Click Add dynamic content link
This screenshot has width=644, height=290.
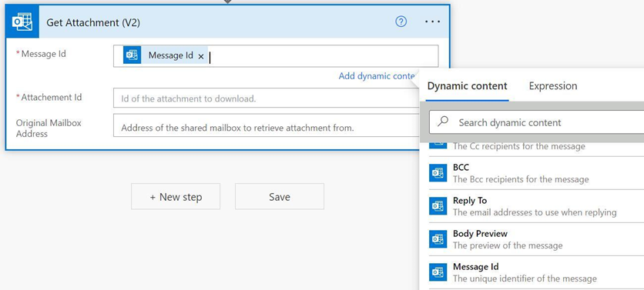tap(377, 76)
